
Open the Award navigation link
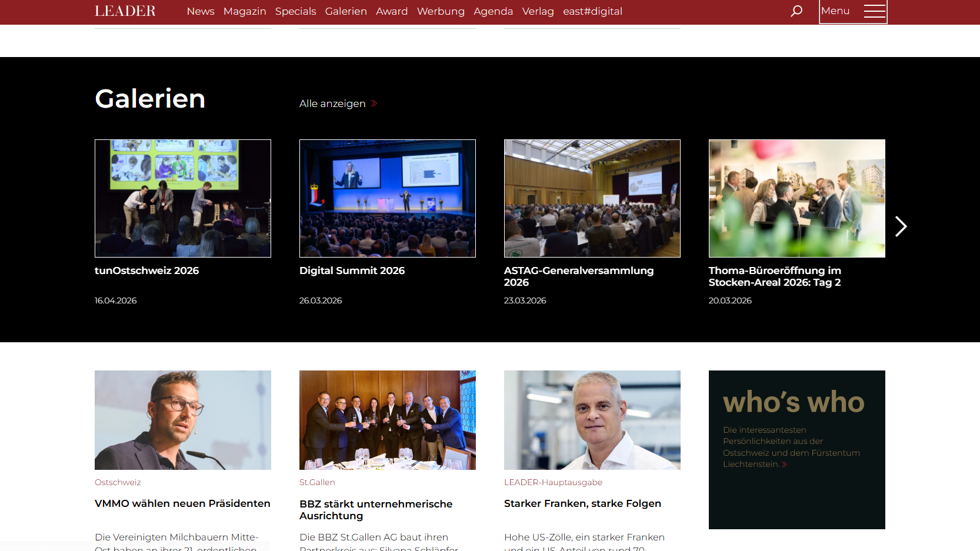(392, 11)
